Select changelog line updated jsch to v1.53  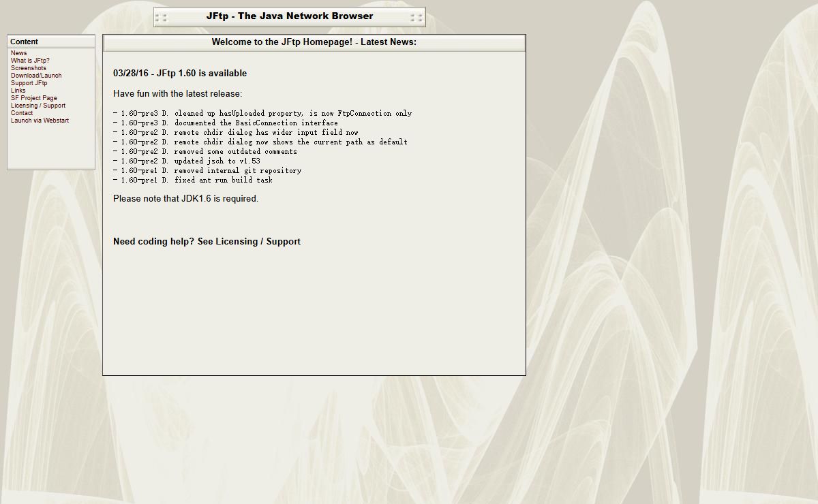pyautogui.click(x=187, y=161)
